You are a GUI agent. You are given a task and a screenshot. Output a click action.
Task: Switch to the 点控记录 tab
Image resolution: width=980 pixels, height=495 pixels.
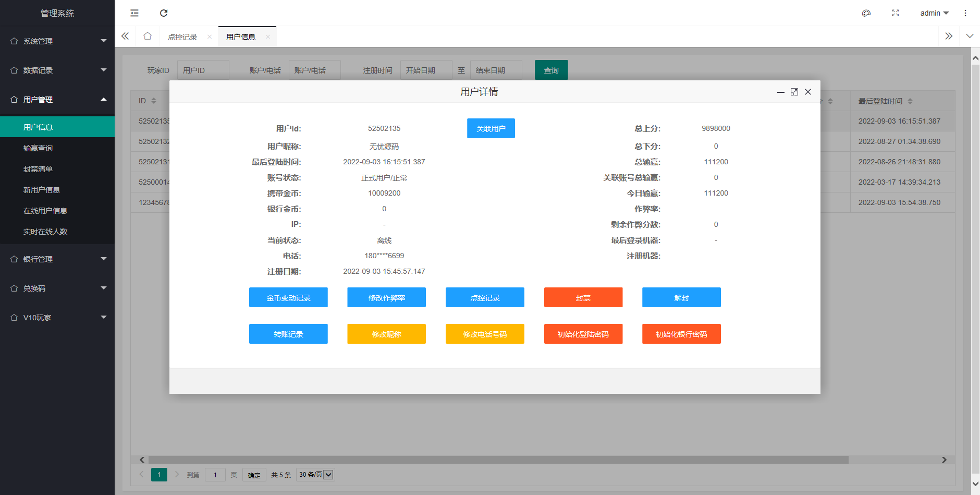click(182, 36)
